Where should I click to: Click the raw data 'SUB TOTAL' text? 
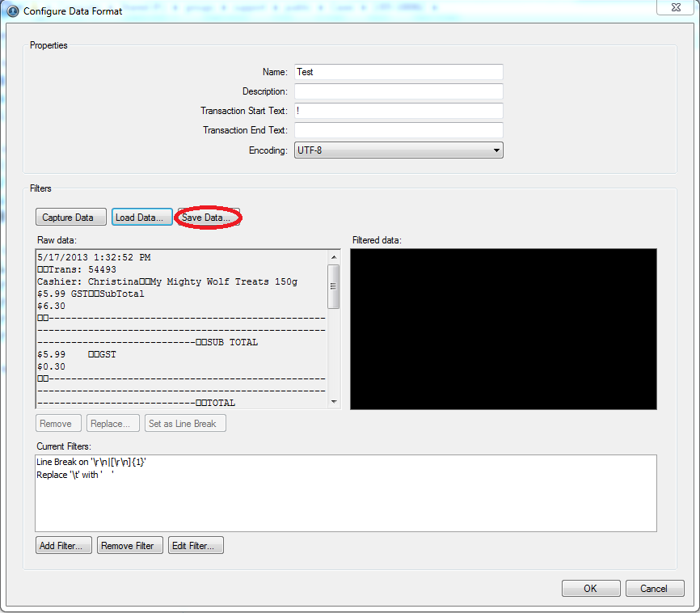[233, 342]
